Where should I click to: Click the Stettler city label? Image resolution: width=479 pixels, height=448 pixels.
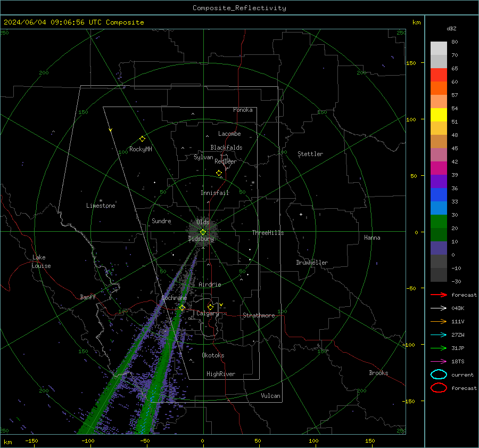310,154
